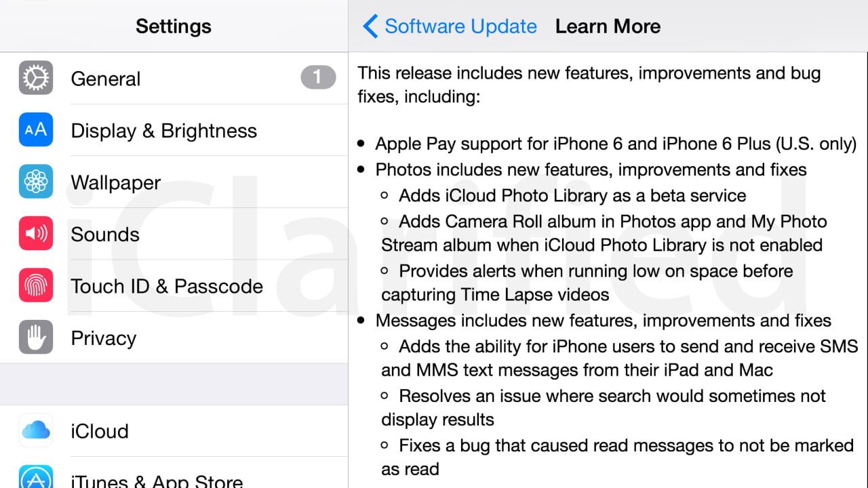Open iCloud via the cloud icon

(35, 431)
